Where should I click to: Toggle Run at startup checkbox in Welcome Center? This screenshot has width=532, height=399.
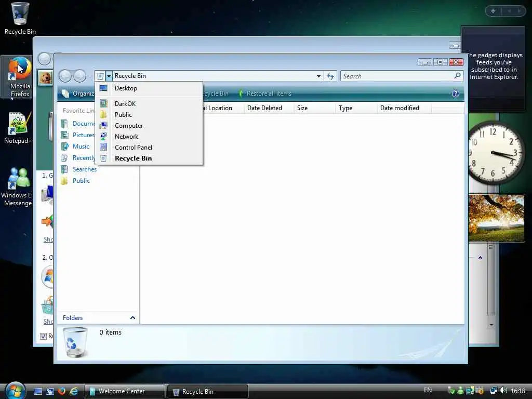pos(43,336)
